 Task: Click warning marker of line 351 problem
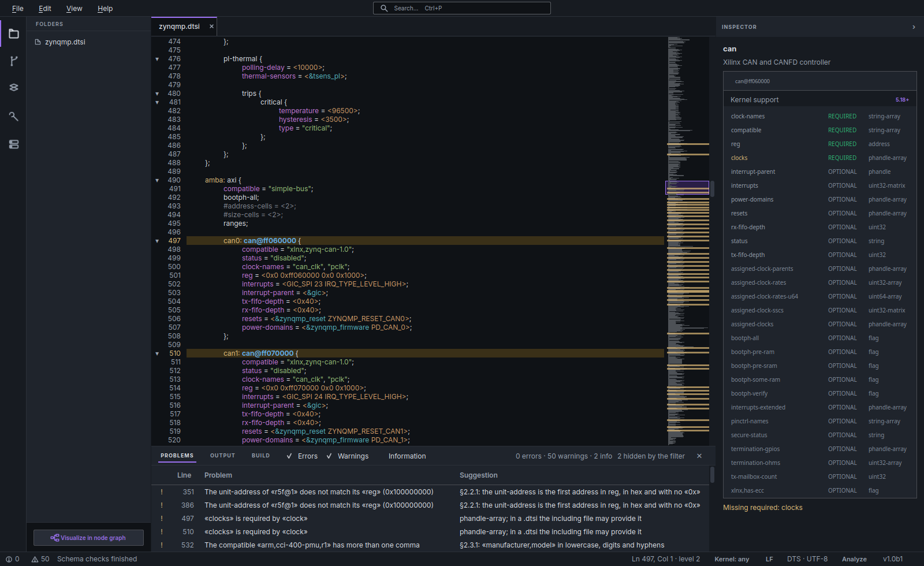162,492
